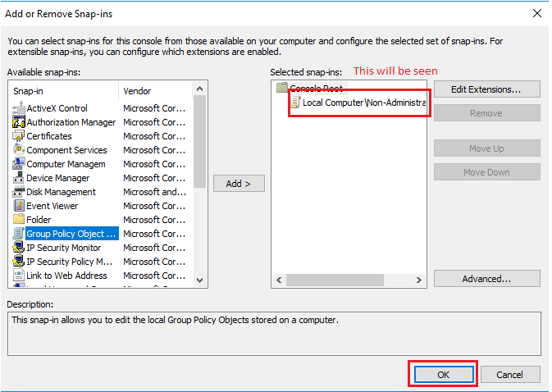This screenshot has width=552, height=392.
Task: Cancel the snap-ins dialog
Action: coord(510,374)
